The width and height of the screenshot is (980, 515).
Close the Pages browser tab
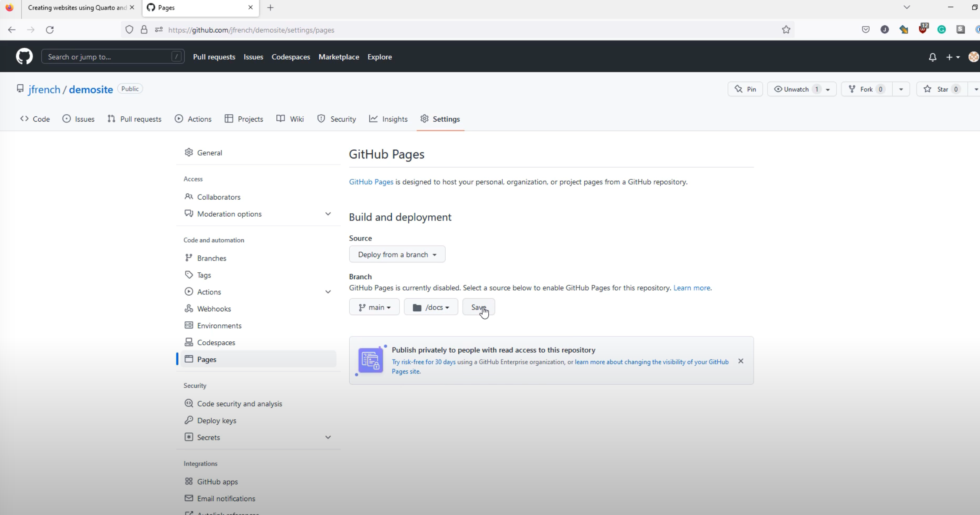click(x=251, y=7)
